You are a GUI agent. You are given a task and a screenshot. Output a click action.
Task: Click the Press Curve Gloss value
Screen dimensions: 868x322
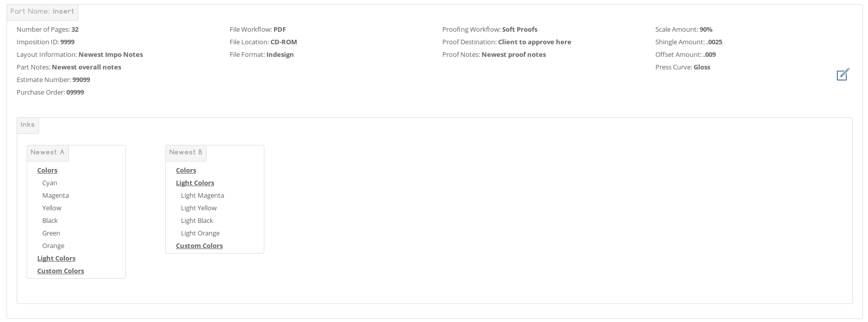[x=702, y=67]
